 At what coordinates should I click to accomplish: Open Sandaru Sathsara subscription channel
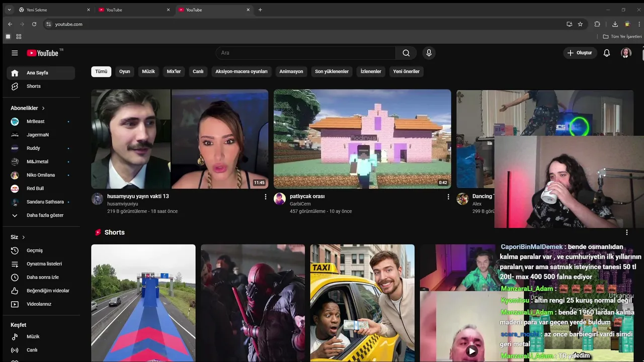pyautogui.click(x=41, y=202)
